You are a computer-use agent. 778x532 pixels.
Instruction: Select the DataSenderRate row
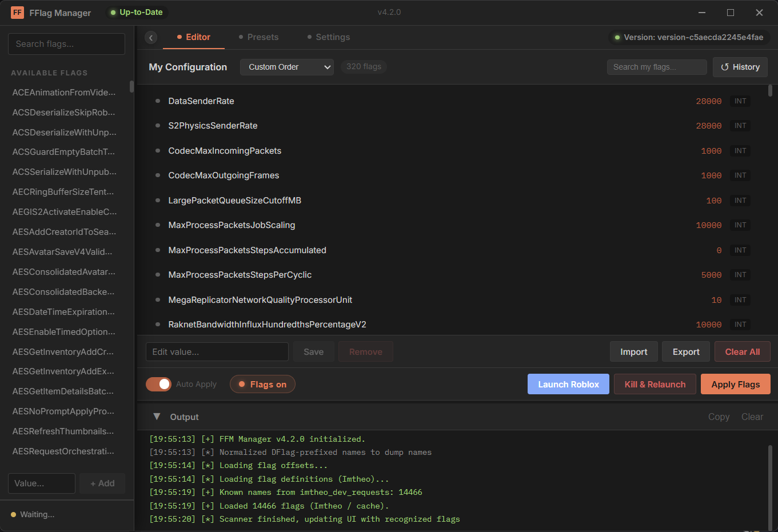(x=453, y=101)
